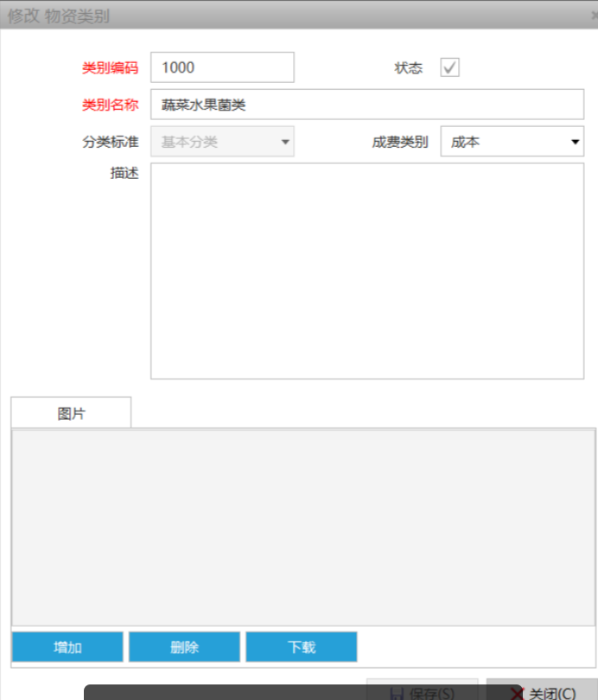The height and width of the screenshot is (700, 598).
Task: Click inside the 描述 text area
Action: 366,270
